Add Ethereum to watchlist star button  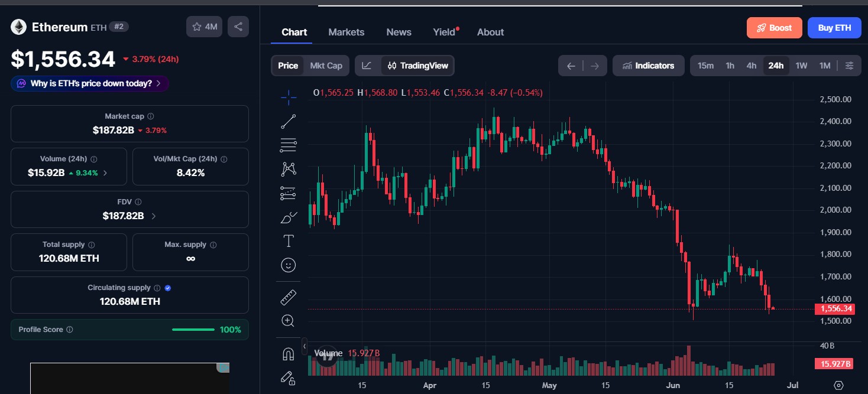click(205, 27)
